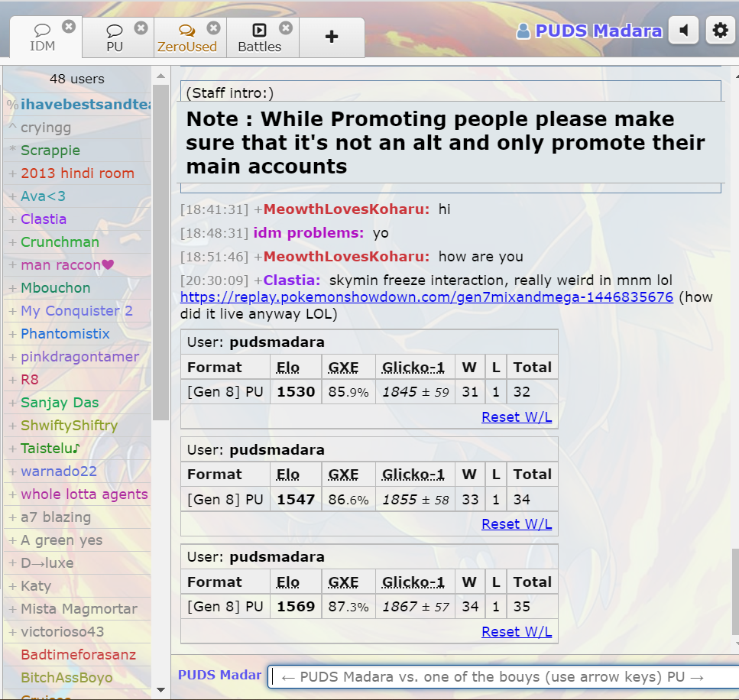The width and height of the screenshot is (739, 700).
Task: Select user warnado22 in user list
Action: [78, 472]
